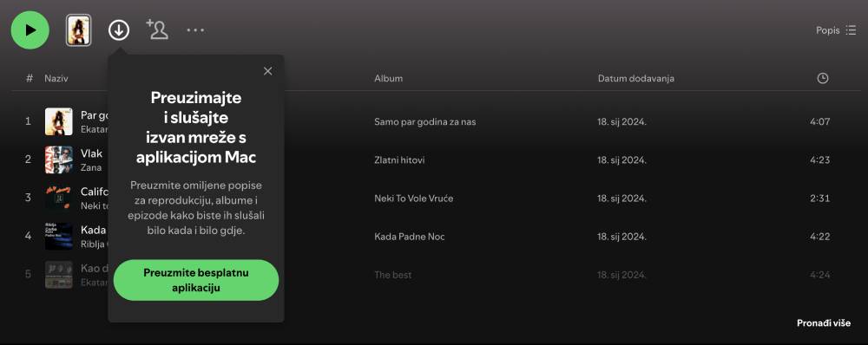
Task: Click duration 4:22 of track 4
Action: click(820, 237)
